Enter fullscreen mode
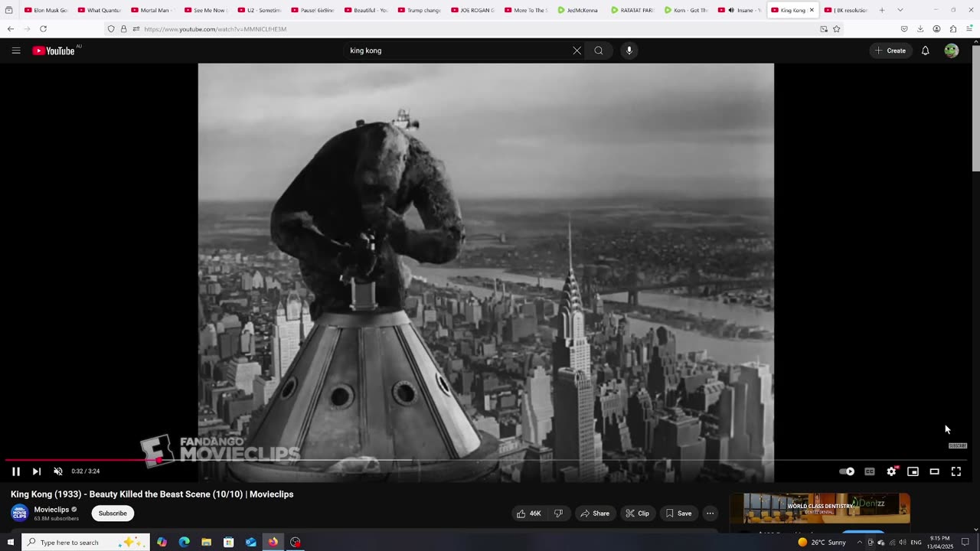This screenshot has height=551, width=980. coord(956,471)
